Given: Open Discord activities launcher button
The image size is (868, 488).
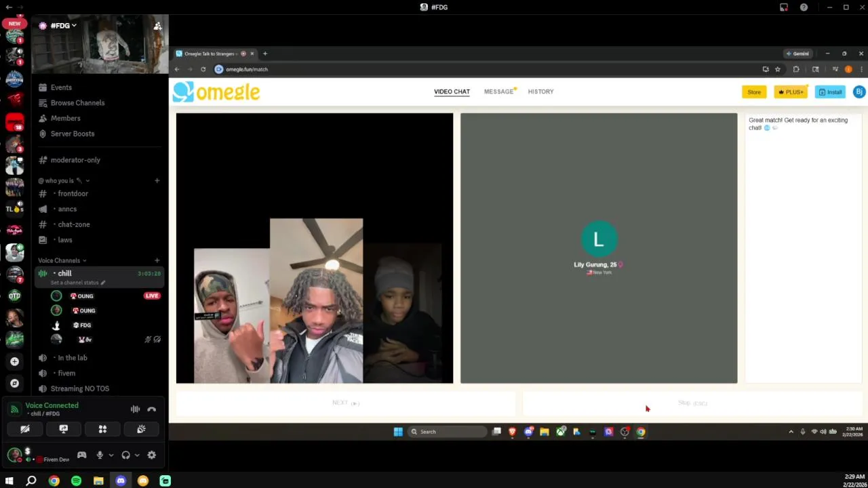Looking at the screenshot, I should tap(102, 429).
